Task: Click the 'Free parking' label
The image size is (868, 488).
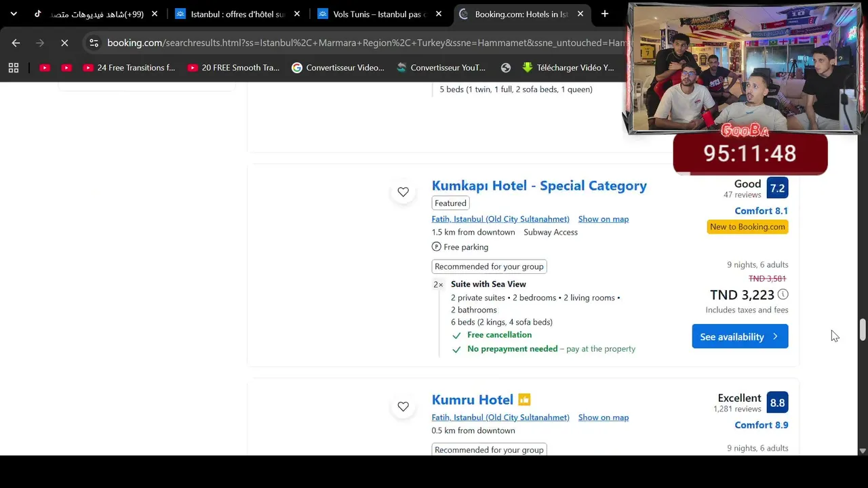Action: coord(466,247)
